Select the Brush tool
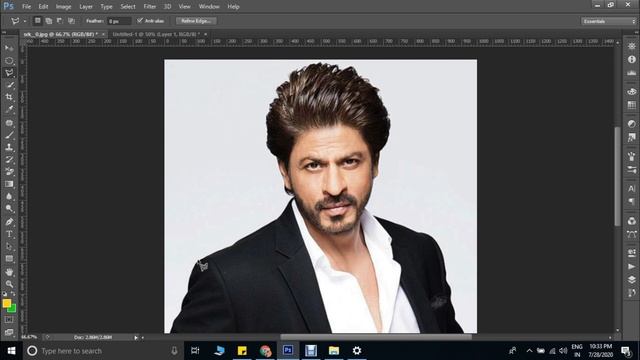Screen dimensions: 640x360 click(9, 135)
